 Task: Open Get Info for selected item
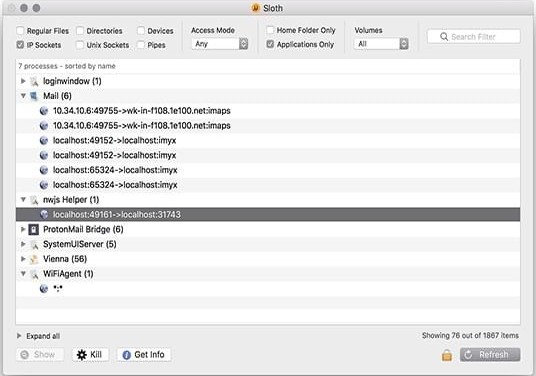point(144,355)
